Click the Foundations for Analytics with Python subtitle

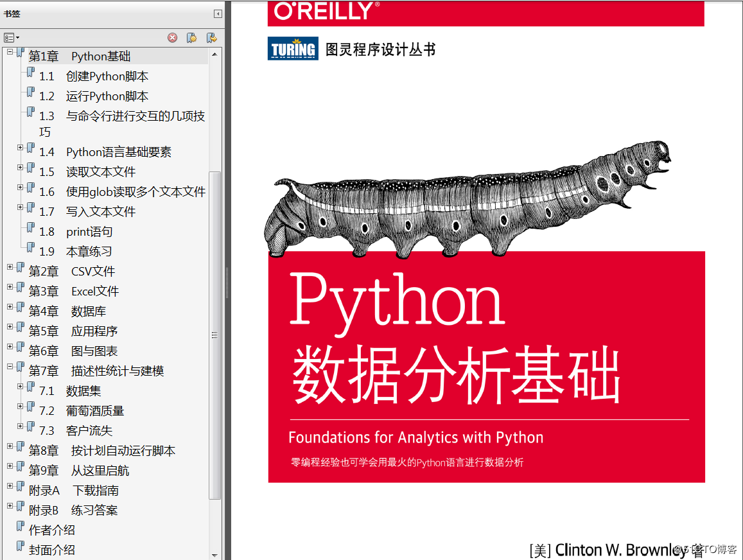(x=415, y=437)
